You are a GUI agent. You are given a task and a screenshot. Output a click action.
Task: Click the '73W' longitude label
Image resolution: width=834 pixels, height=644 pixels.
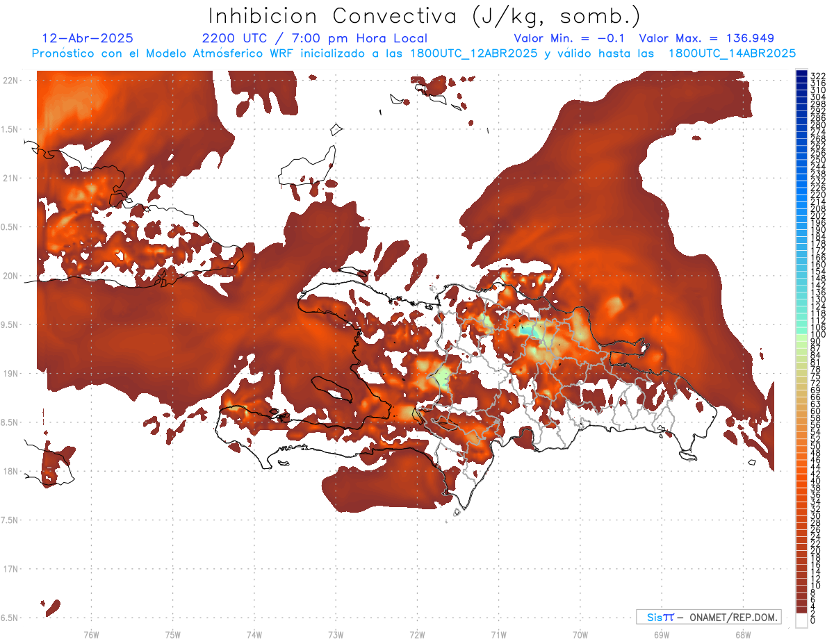tap(336, 634)
